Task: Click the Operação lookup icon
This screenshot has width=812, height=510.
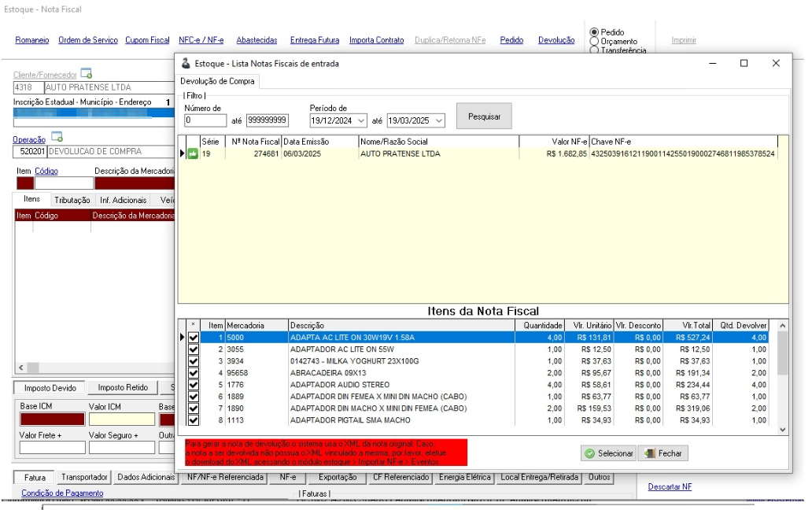Action: 57,137
